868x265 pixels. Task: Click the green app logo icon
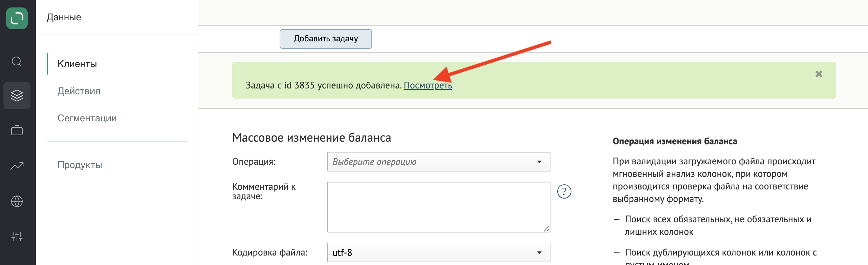[17, 18]
